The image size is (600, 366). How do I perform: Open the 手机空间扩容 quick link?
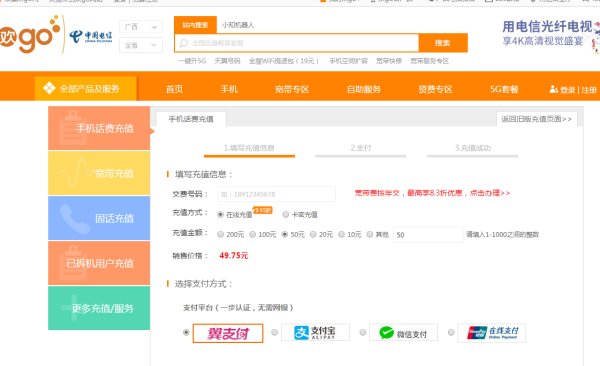348,61
